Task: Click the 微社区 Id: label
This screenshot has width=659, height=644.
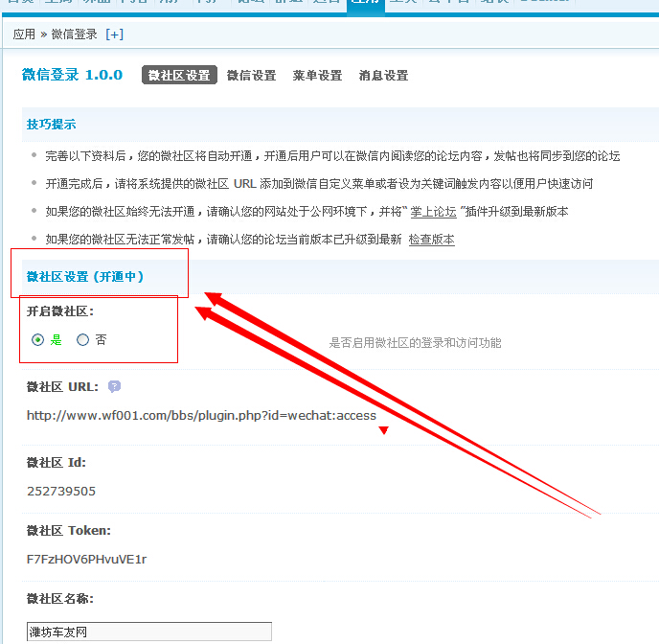Action: point(57,463)
